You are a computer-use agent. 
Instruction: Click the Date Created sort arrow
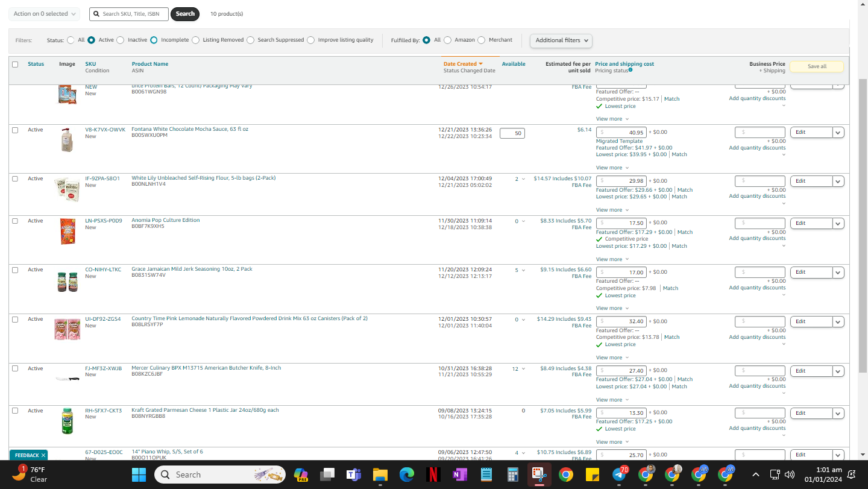point(480,64)
